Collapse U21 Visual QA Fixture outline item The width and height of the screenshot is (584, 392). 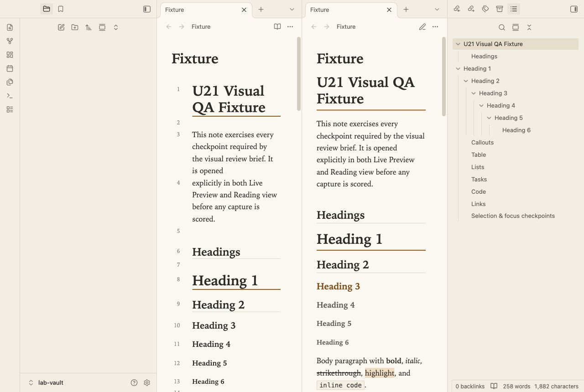click(x=458, y=44)
